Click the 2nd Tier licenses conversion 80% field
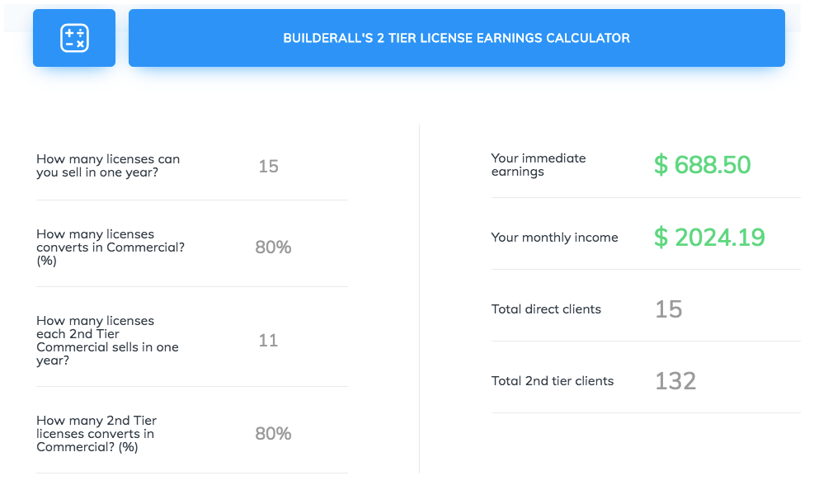This screenshot has width=814, height=504. pos(273,434)
